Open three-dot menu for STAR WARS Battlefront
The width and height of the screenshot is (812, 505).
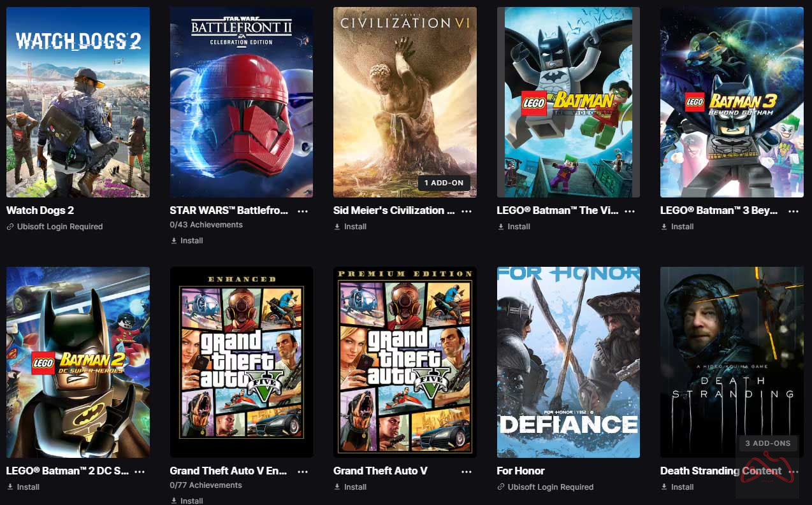point(303,211)
